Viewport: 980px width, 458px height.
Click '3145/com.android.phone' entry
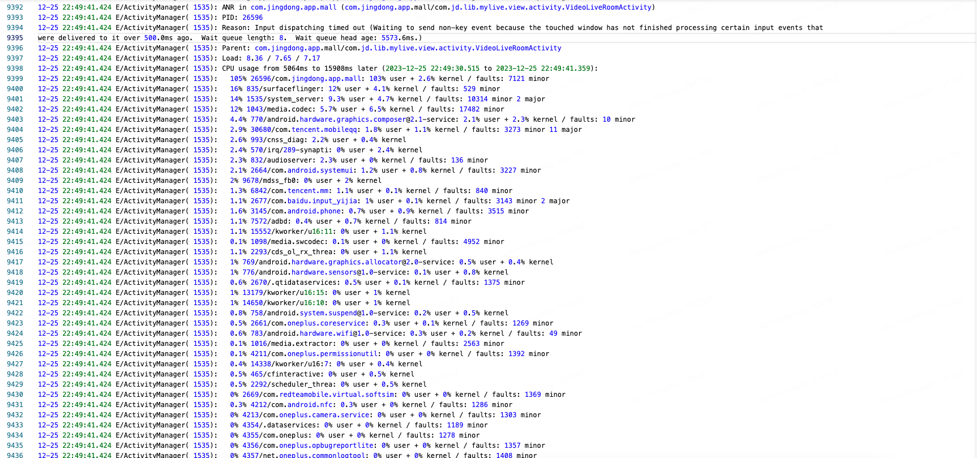[296, 211]
